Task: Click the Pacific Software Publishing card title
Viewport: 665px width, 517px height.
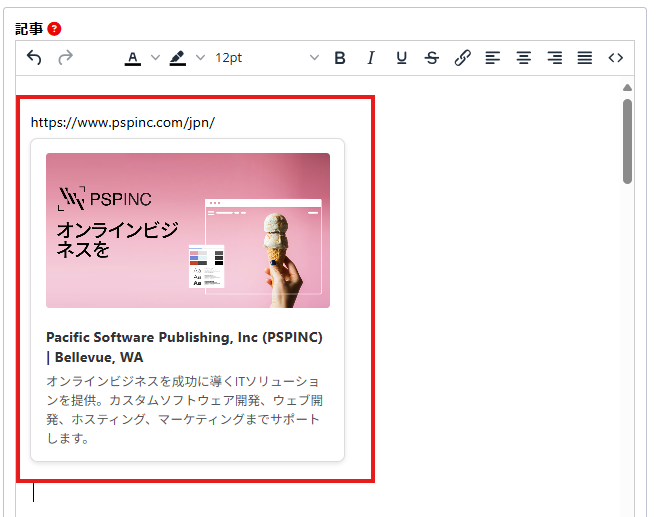Action: [184, 347]
